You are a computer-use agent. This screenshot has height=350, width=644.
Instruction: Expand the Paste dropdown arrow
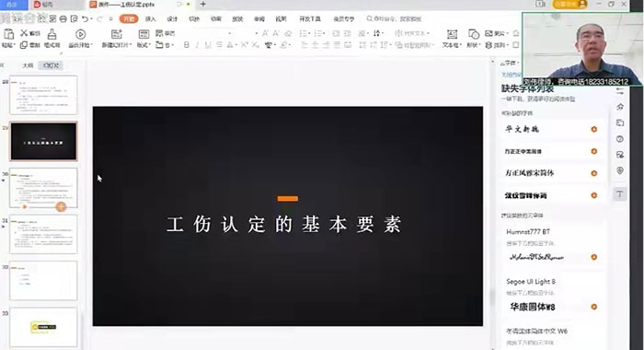point(14,45)
